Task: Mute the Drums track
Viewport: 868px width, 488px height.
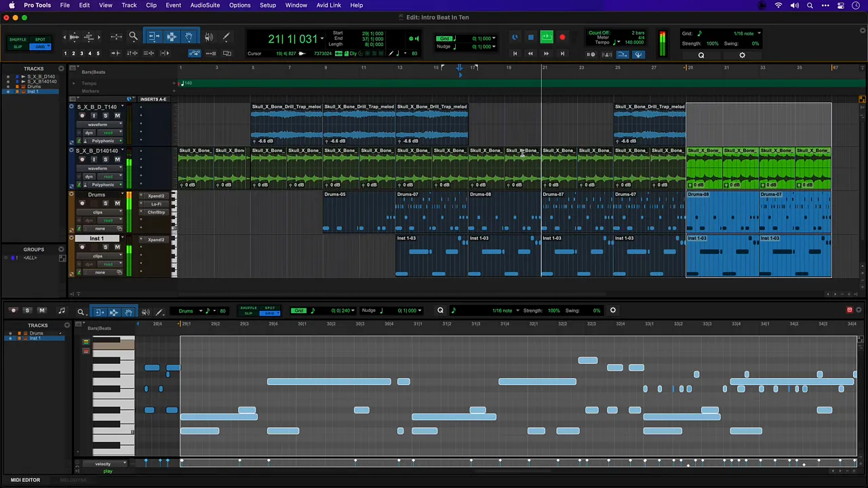Action: click(117, 203)
